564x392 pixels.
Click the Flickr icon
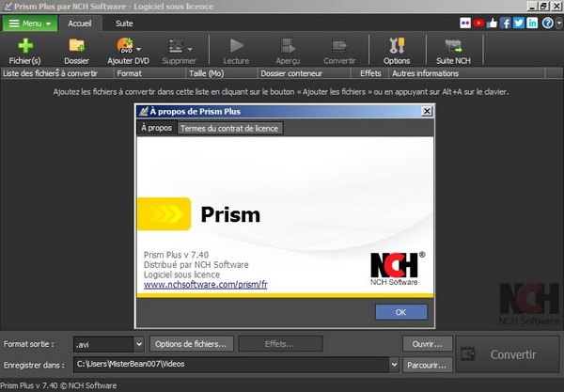[465, 24]
